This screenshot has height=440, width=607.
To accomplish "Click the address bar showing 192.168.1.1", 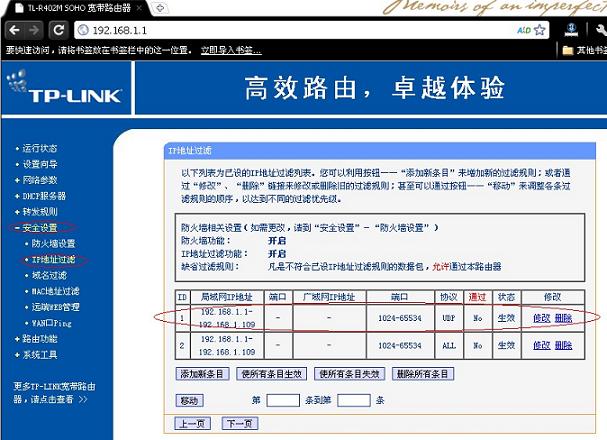I will coord(300,30).
